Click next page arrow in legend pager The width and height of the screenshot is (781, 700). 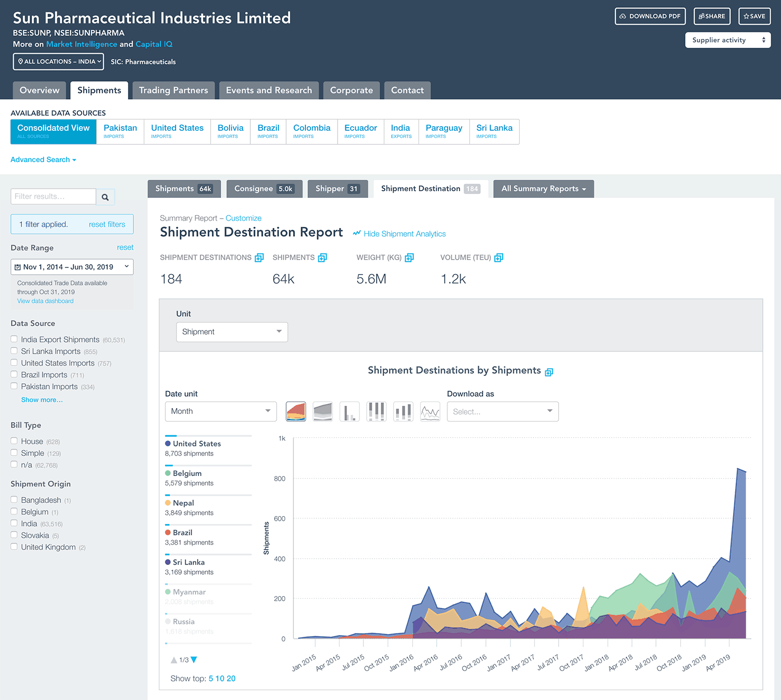[x=194, y=659]
